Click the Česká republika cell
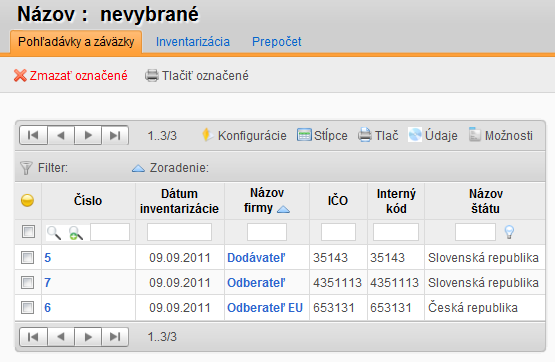555x362 pixels. pyautogui.click(x=473, y=308)
